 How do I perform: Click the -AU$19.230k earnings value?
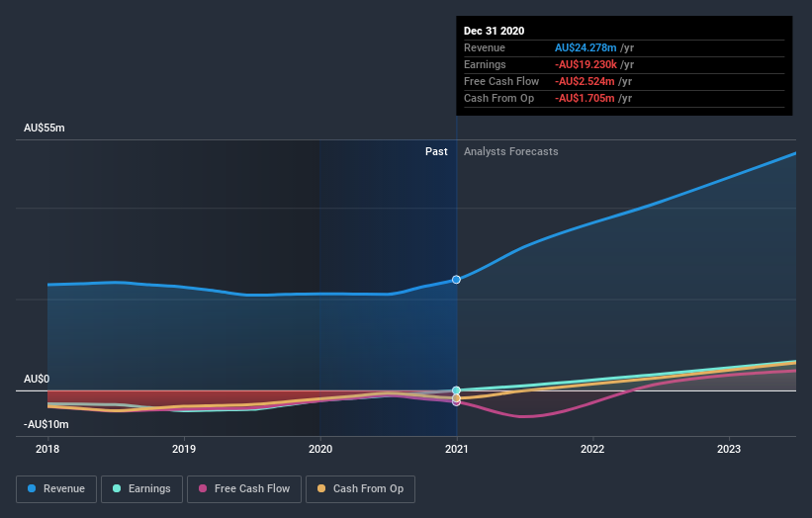coord(586,64)
